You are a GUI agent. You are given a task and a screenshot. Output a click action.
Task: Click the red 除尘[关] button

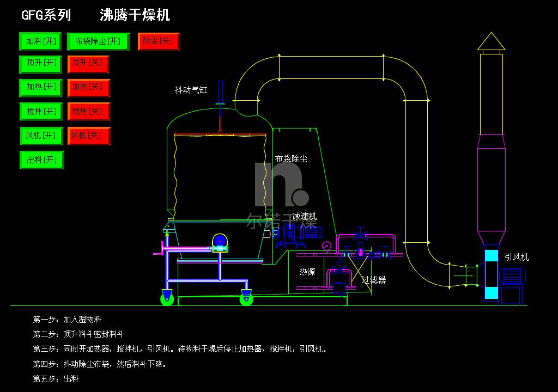(159, 41)
